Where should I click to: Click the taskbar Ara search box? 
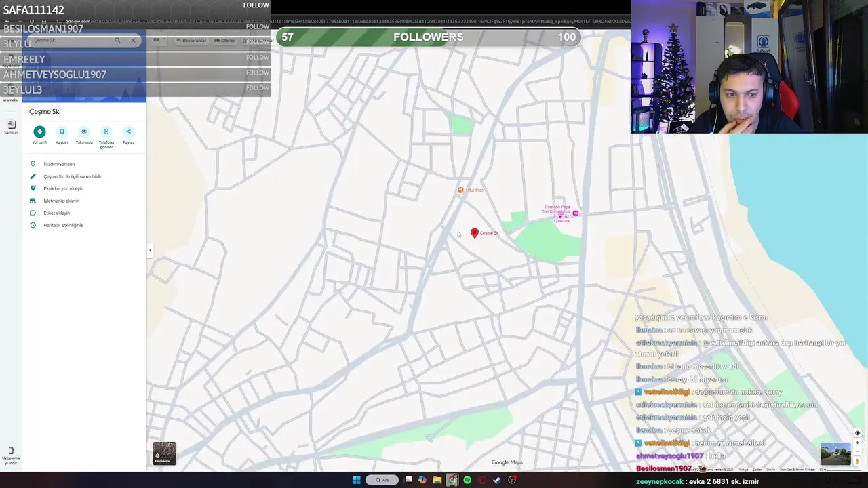(382, 480)
